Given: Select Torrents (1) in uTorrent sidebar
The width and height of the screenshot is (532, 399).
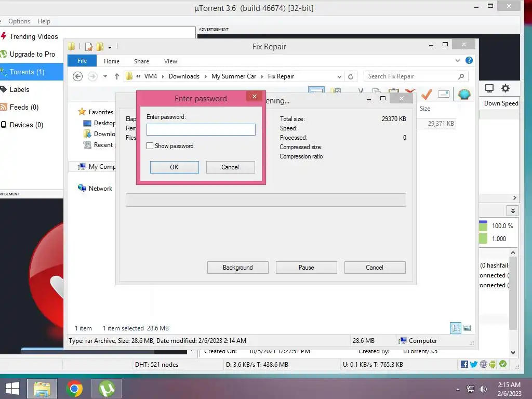Looking at the screenshot, I should point(32,72).
